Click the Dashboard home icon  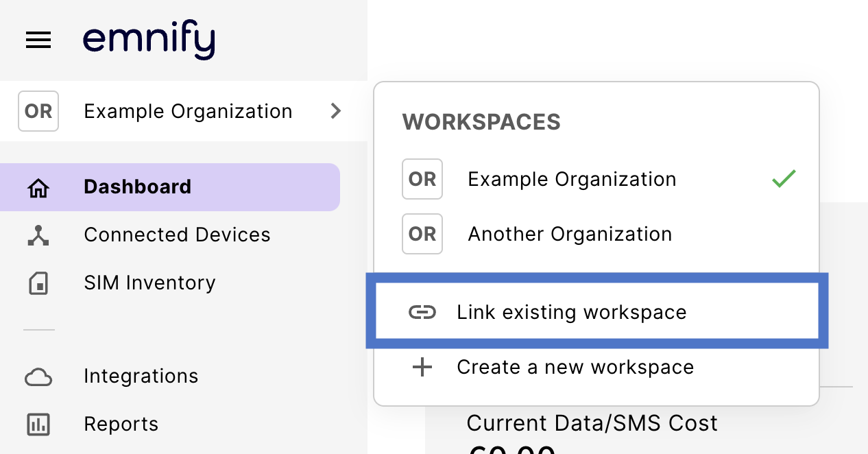pos(38,187)
